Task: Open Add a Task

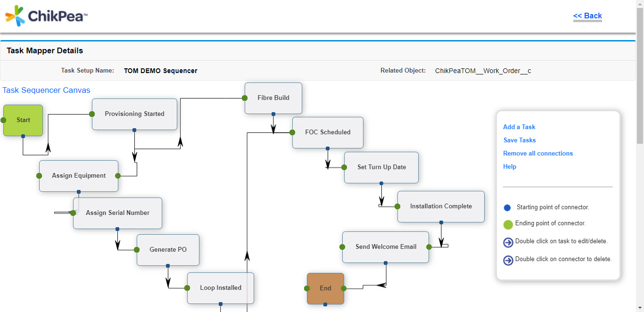Action: [x=519, y=127]
